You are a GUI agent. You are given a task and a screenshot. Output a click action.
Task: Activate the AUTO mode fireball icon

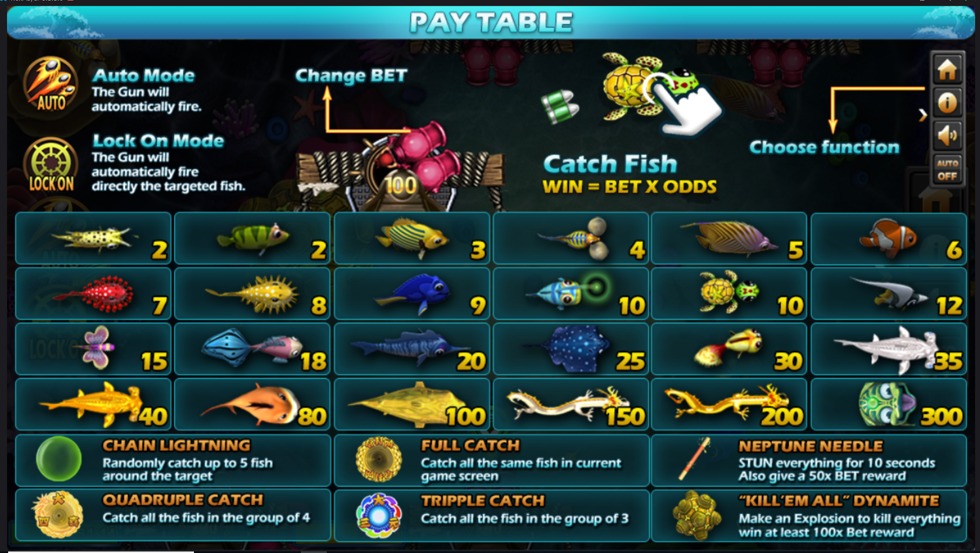(x=51, y=84)
